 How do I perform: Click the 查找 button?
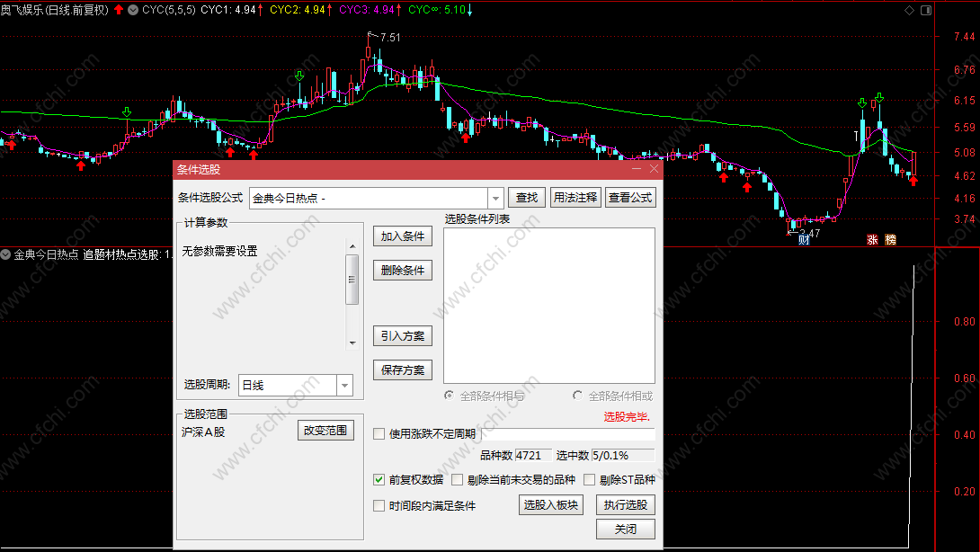(x=527, y=198)
